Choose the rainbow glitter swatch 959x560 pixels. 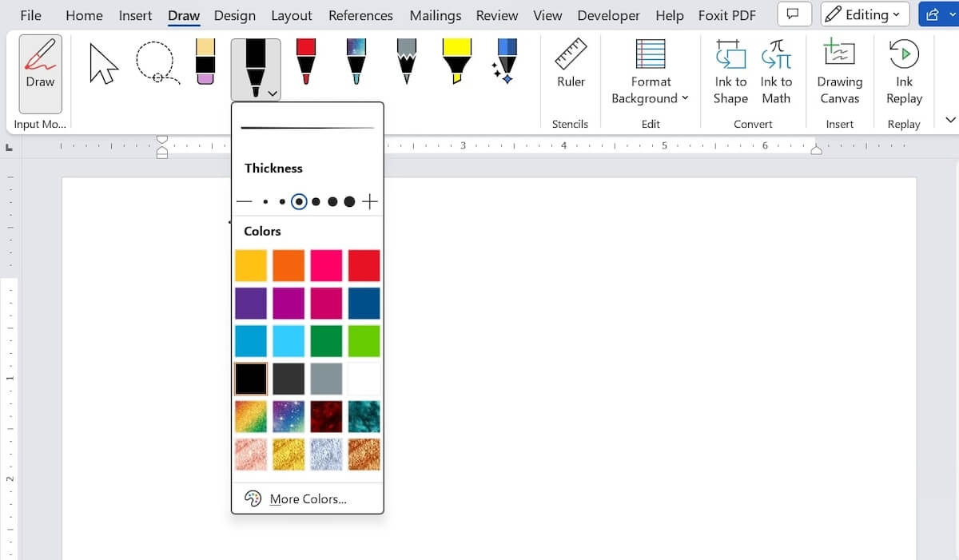pyautogui.click(x=251, y=416)
